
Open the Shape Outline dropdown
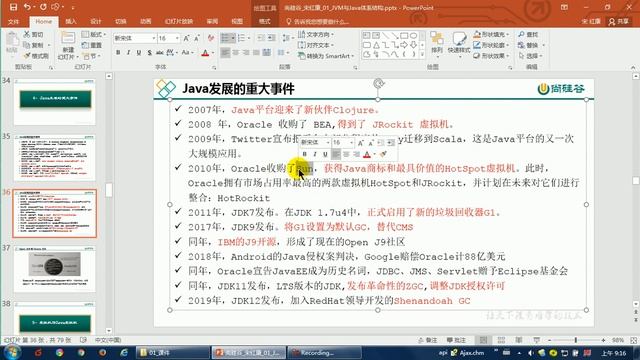pos(491,45)
